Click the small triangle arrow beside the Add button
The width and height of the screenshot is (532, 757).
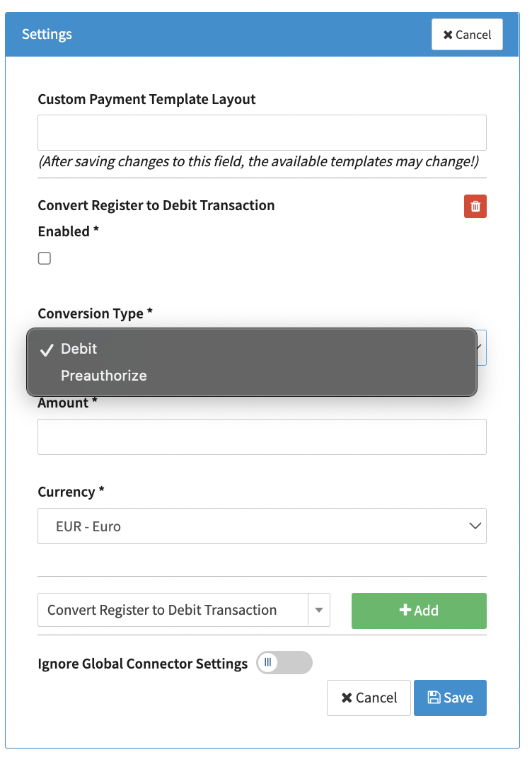tap(319, 610)
